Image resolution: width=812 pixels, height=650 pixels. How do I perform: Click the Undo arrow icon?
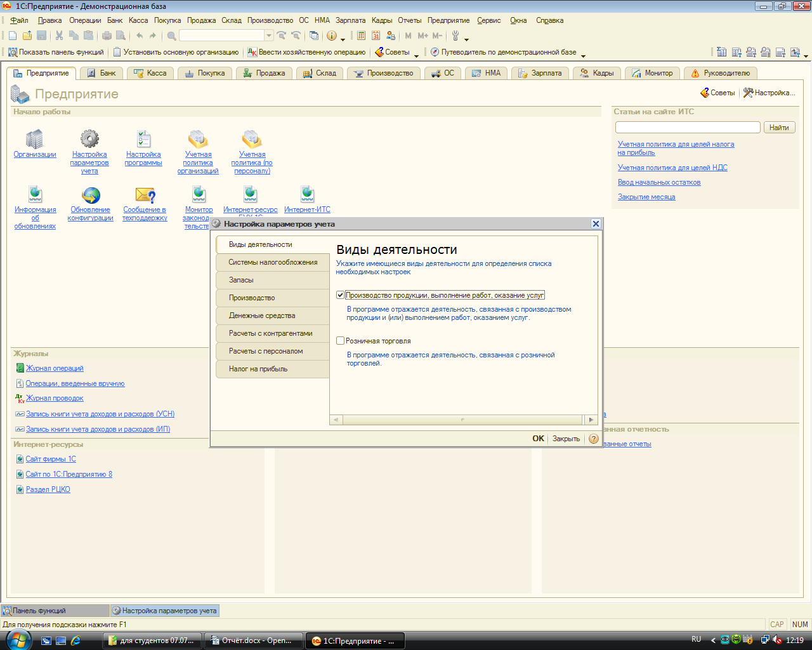140,36
